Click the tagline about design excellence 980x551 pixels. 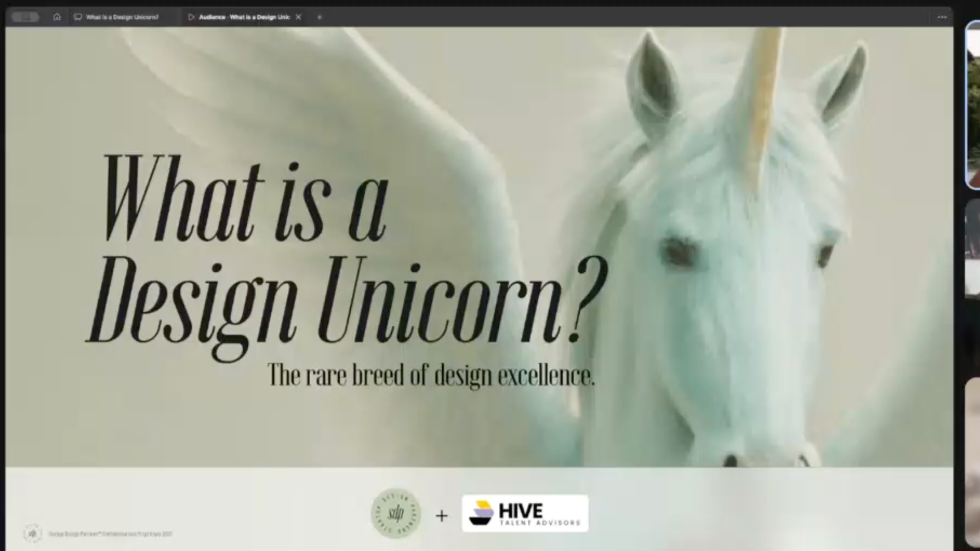click(x=432, y=375)
